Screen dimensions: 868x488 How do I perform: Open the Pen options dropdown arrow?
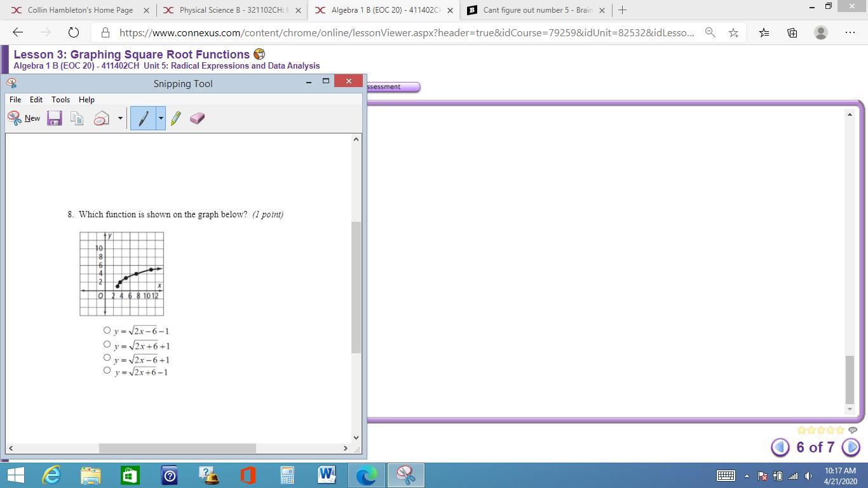pyautogui.click(x=161, y=118)
